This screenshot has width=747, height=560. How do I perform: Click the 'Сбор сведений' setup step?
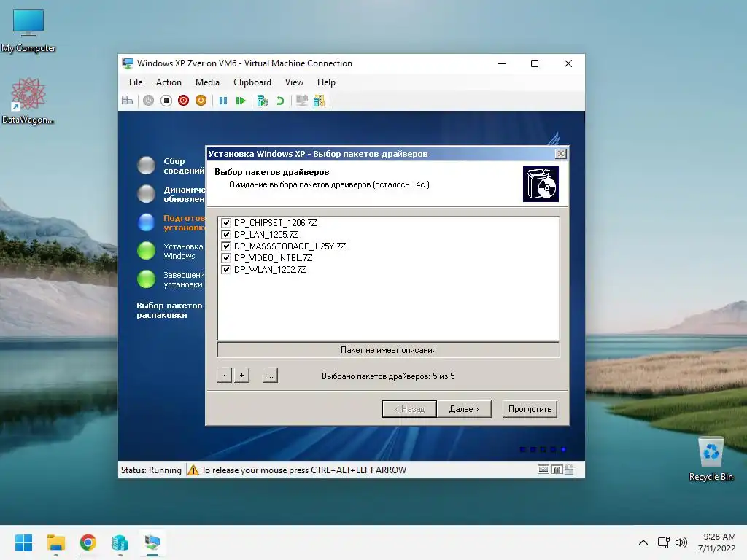pos(184,166)
